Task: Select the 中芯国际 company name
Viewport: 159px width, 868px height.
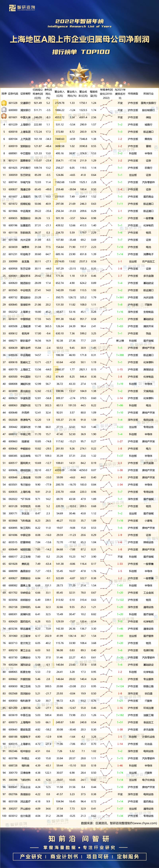Action: 25,153
